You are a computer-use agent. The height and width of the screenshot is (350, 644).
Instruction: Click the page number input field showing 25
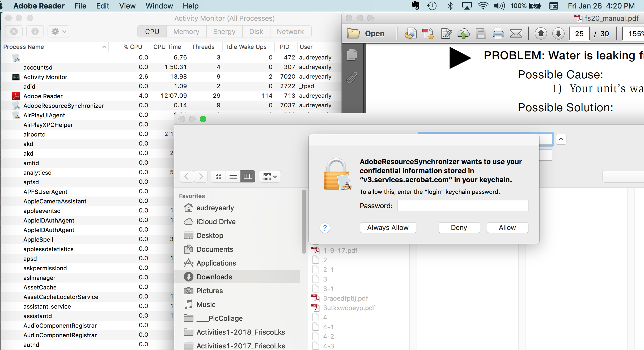pos(580,34)
